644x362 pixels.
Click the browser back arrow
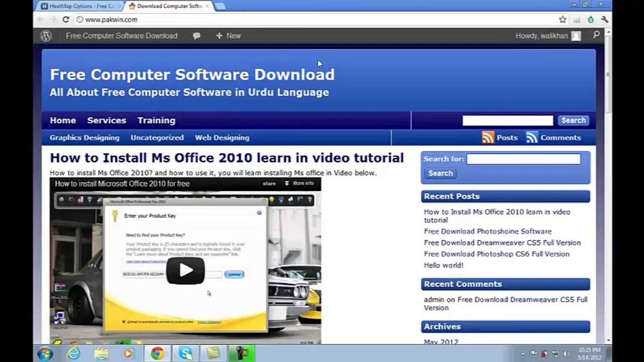(x=41, y=20)
